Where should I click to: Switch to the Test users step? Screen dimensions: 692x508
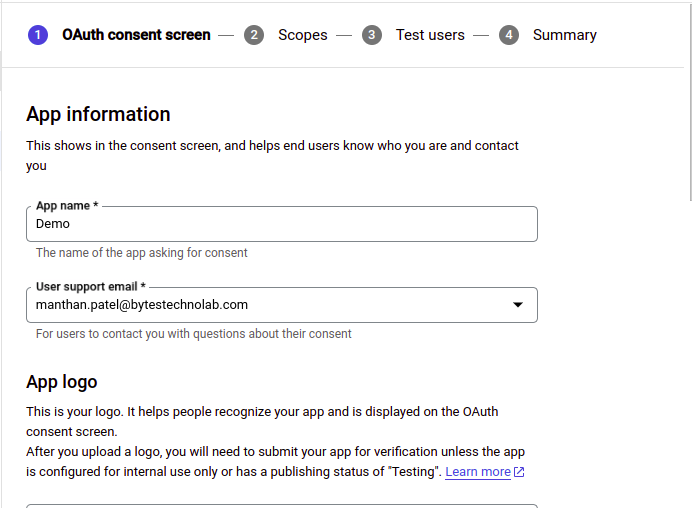click(430, 35)
